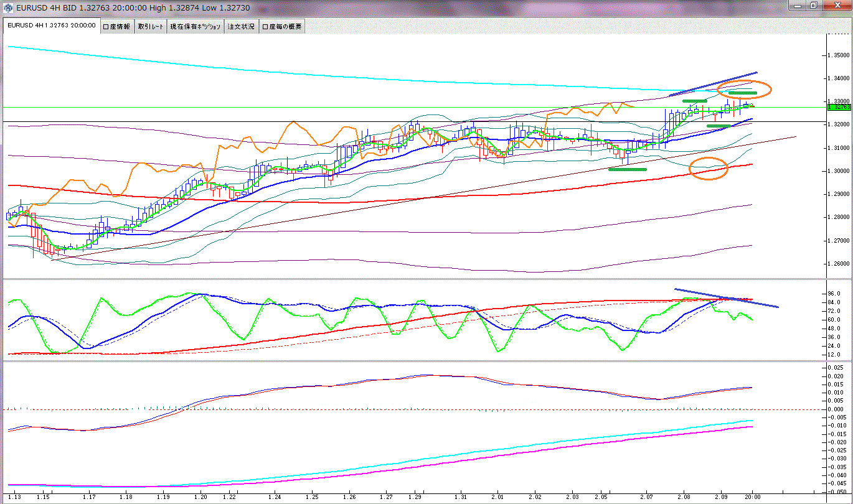Open the 口座情報 tab

116,27
